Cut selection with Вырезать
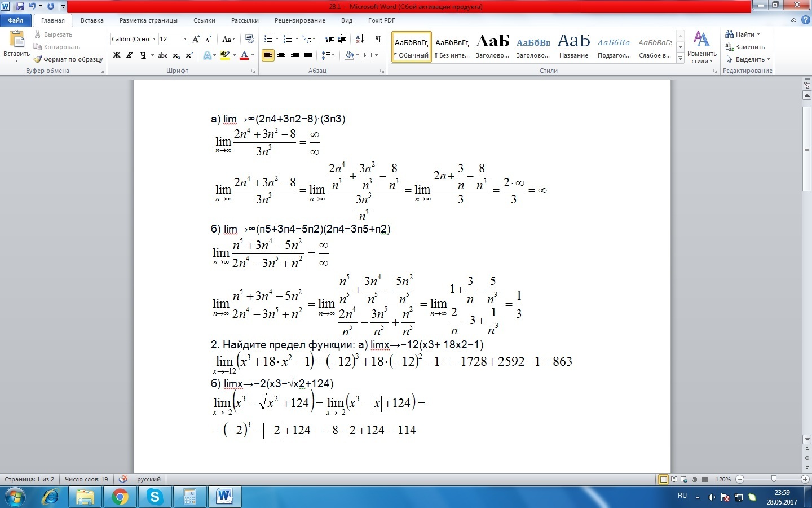Image resolution: width=812 pixels, height=508 pixels. [x=54, y=34]
